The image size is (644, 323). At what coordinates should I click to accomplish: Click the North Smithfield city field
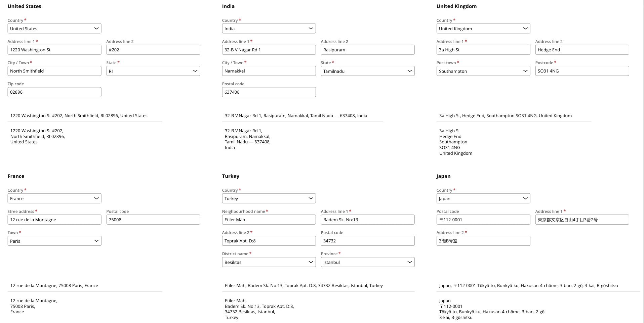click(54, 71)
